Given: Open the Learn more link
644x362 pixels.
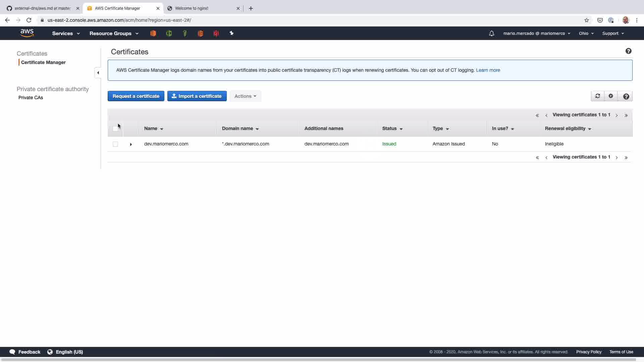Looking at the screenshot, I should click(x=488, y=70).
